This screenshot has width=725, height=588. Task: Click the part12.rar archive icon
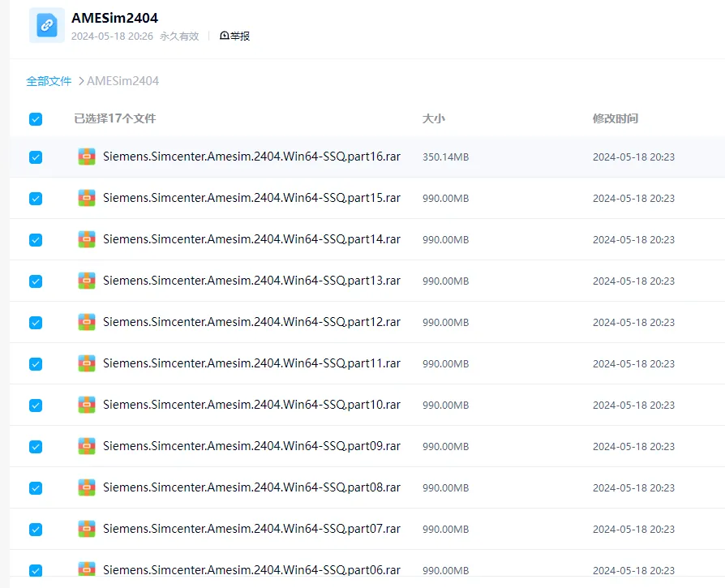point(87,322)
